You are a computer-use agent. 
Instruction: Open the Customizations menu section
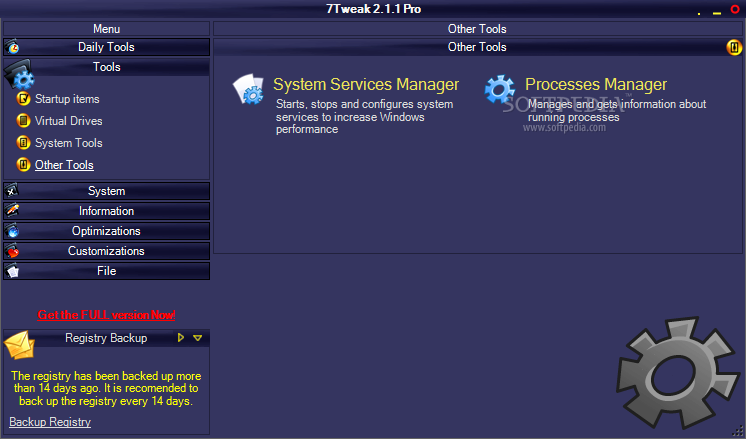pos(106,251)
